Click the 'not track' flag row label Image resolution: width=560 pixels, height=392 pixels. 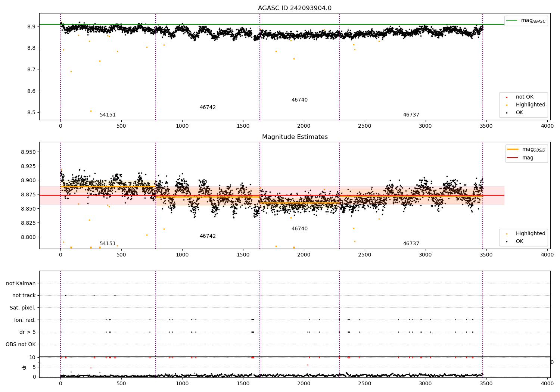point(24,296)
